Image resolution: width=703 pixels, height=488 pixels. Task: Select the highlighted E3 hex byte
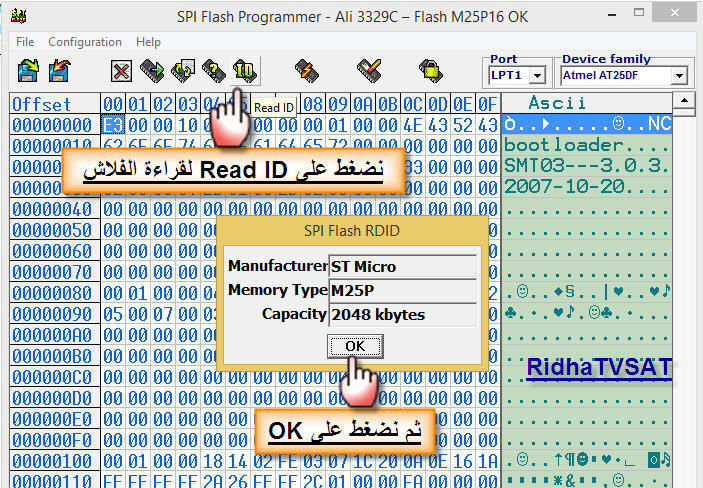112,125
